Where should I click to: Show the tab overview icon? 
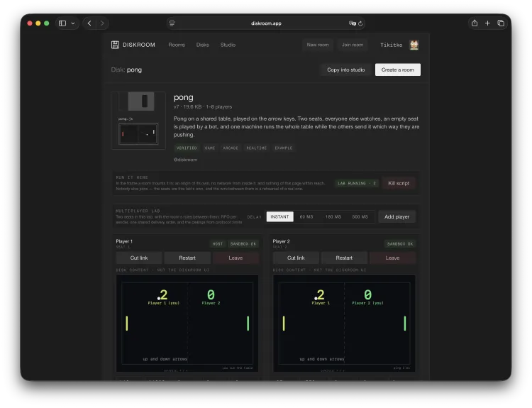pyautogui.click(x=501, y=23)
